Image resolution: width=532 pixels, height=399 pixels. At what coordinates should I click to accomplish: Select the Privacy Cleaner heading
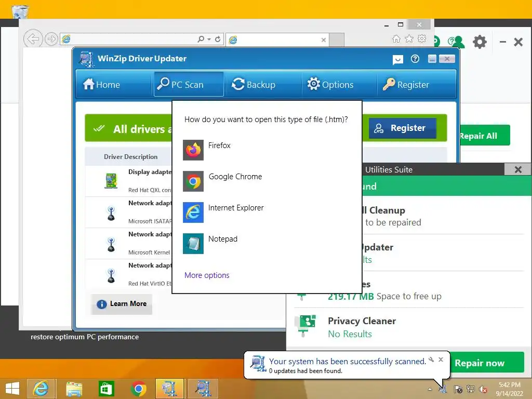click(362, 321)
